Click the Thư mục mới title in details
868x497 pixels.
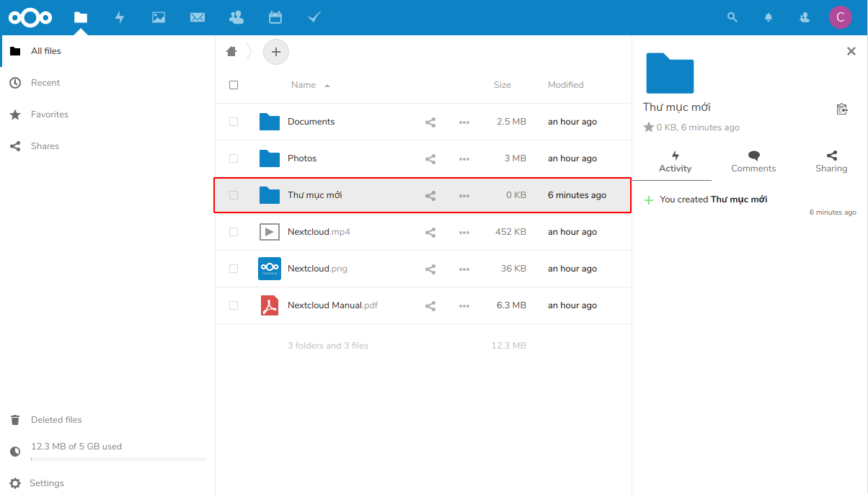click(x=677, y=107)
